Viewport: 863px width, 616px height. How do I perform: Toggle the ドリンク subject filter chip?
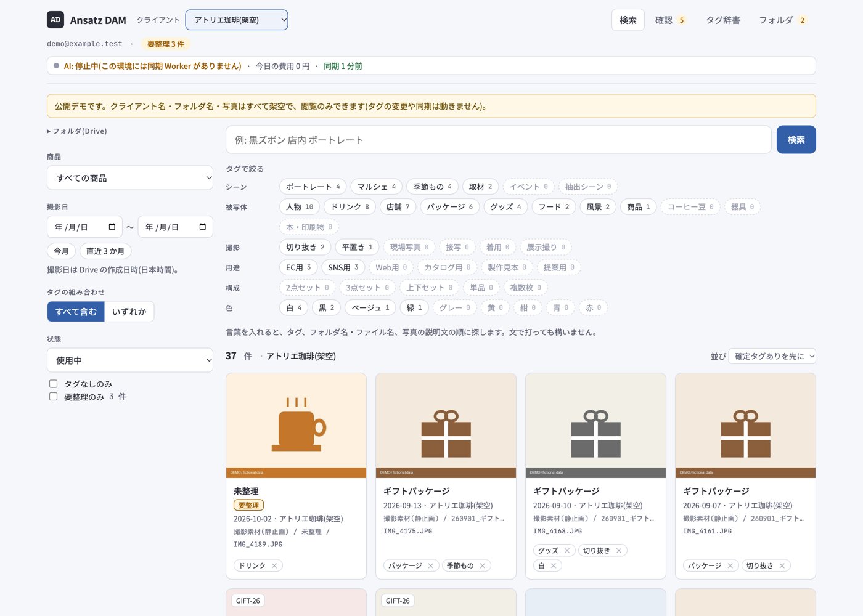pyautogui.click(x=350, y=207)
